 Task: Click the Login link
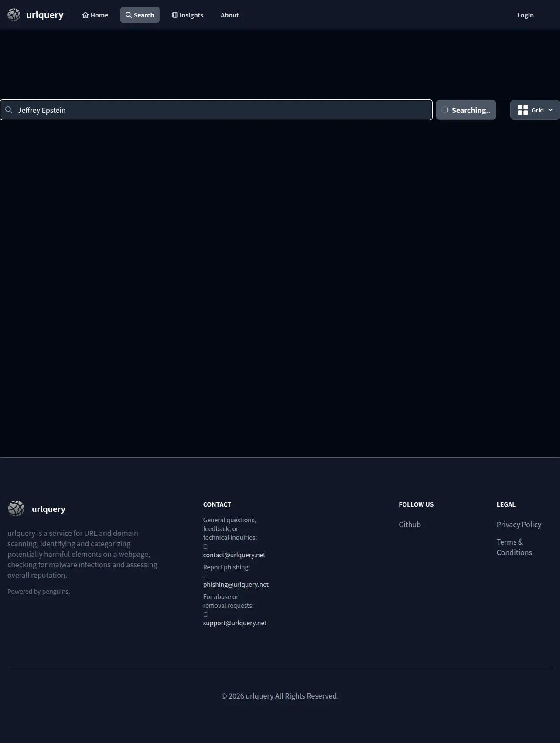(x=525, y=15)
